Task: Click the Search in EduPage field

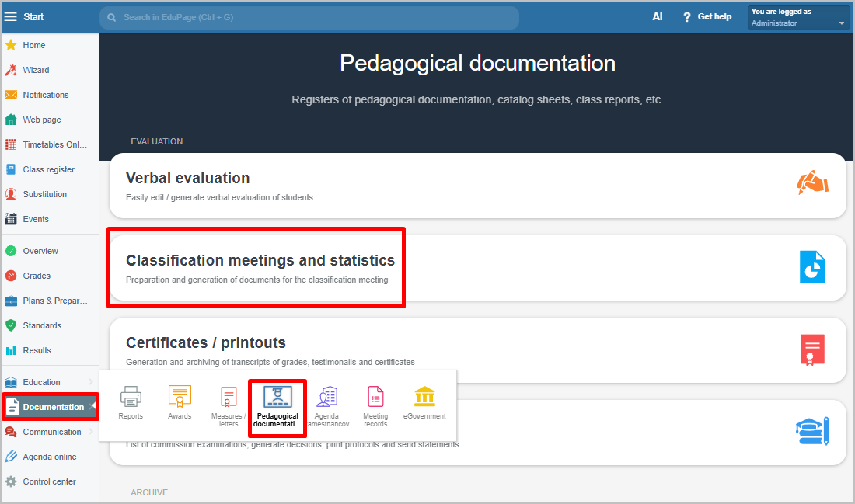Action: pyautogui.click(x=311, y=17)
